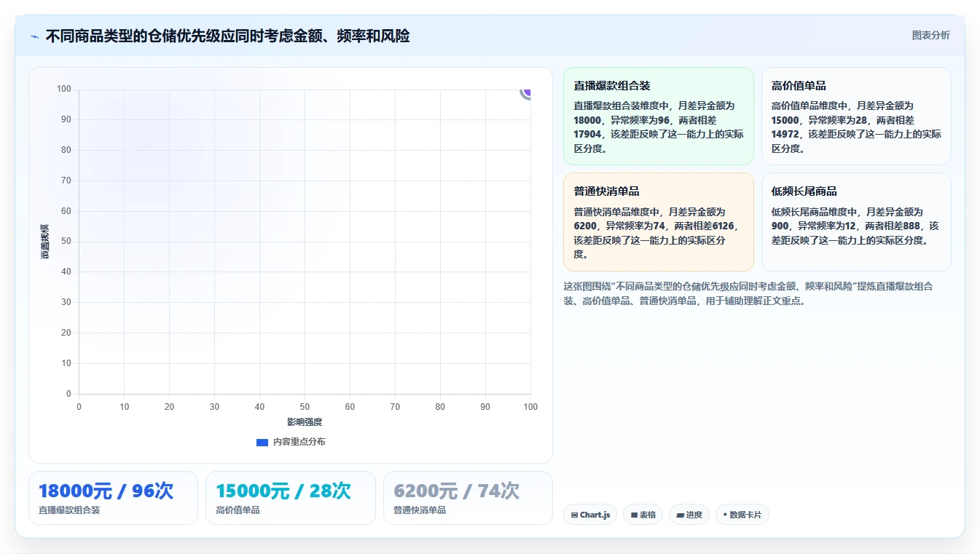Select the Chart.js tag
Viewport: 980px width, 554px height.
[x=590, y=515]
